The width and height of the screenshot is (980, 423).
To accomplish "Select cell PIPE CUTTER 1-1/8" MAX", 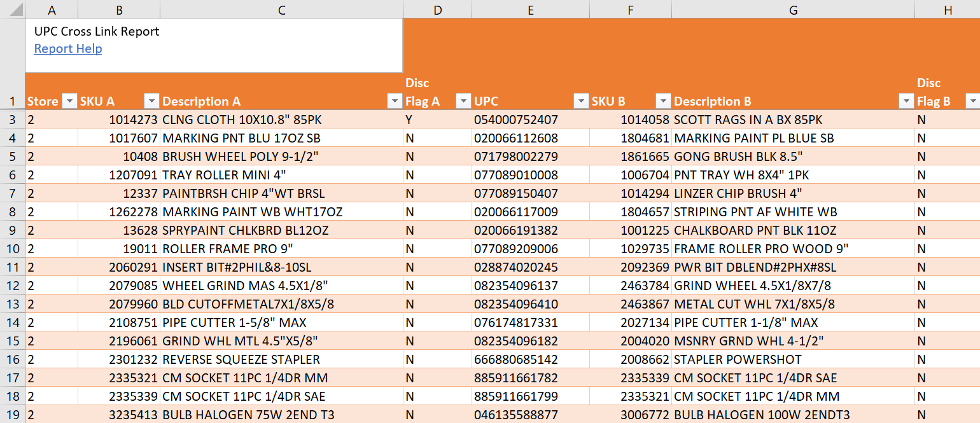I will (x=793, y=322).
